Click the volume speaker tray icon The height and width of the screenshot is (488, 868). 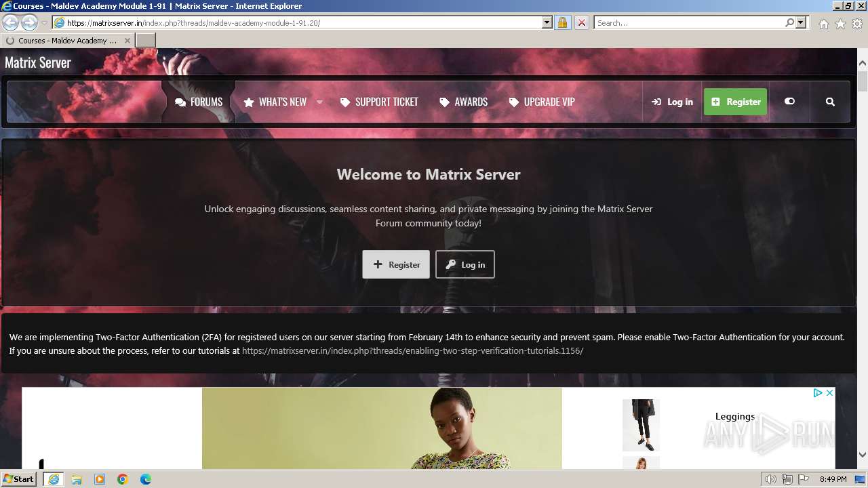pos(771,479)
